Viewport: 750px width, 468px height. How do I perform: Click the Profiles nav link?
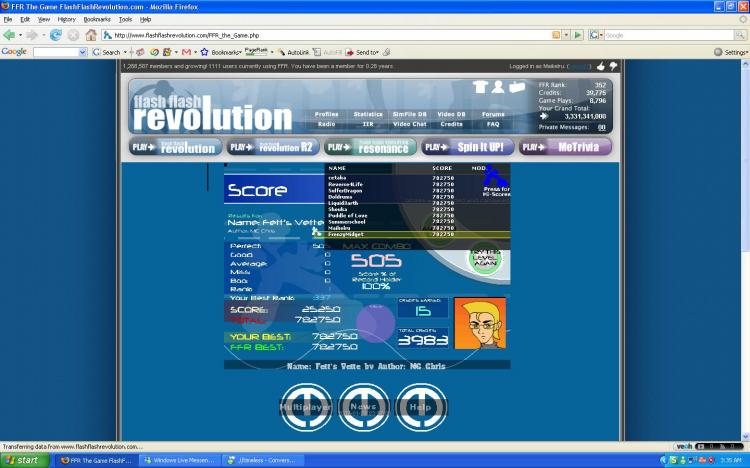[x=326, y=114]
